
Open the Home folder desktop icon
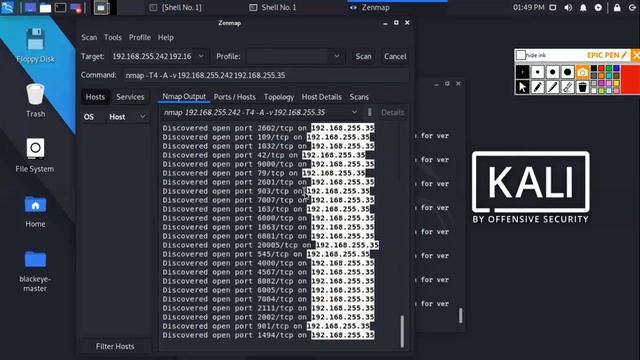(35, 211)
